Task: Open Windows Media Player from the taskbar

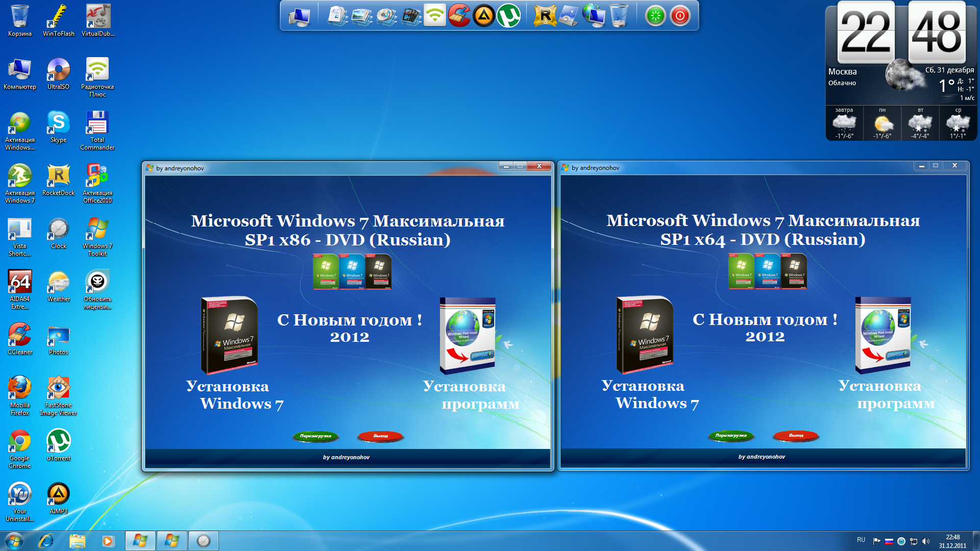Action: (108, 541)
